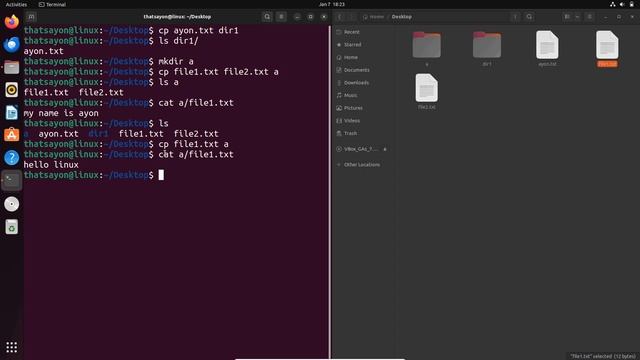Open the view options dropdown in Files
The width and height of the screenshot is (640, 360).
pyautogui.click(x=577, y=17)
